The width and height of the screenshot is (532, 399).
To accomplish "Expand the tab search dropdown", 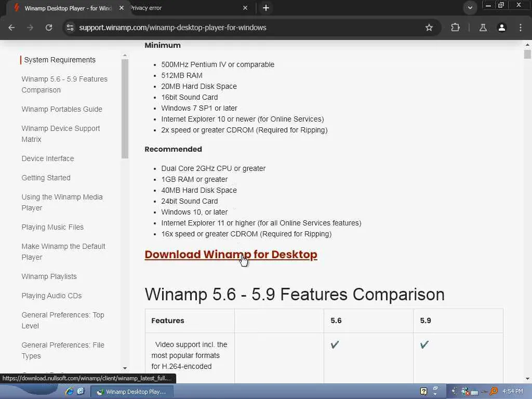I will (470, 8).
